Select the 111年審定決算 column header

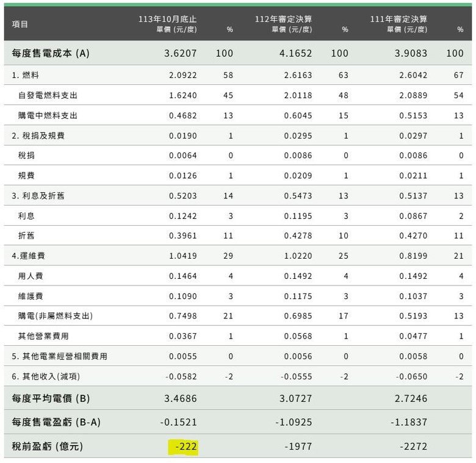click(x=398, y=20)
